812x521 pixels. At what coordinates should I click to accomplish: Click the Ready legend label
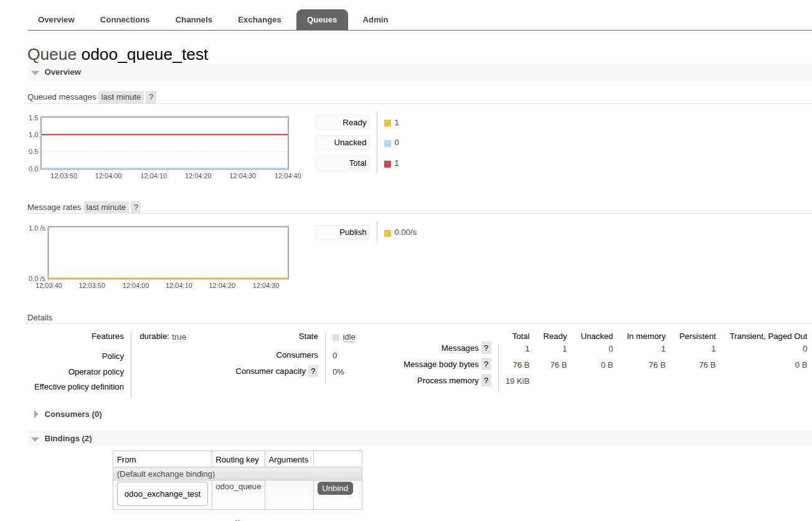point(342,123)
